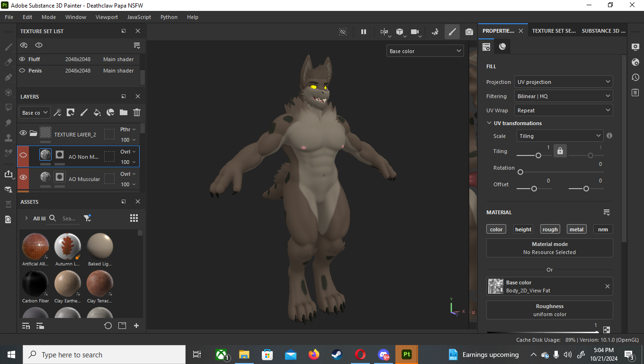Open symmetry settings in the viewport toolbar
Image resolution: width=644 pixels, height=364 pixels.
pyautogui.click(x=384, y=32)
